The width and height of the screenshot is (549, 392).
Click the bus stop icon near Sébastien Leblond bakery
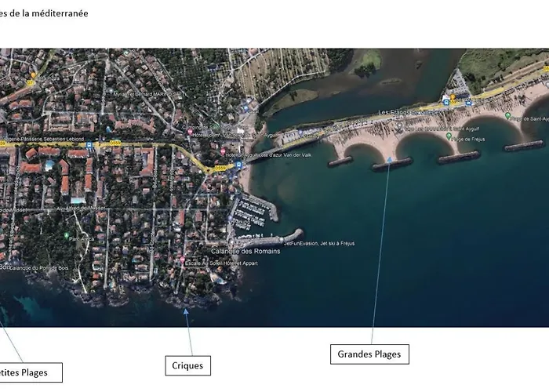click(x=89, y=144)
